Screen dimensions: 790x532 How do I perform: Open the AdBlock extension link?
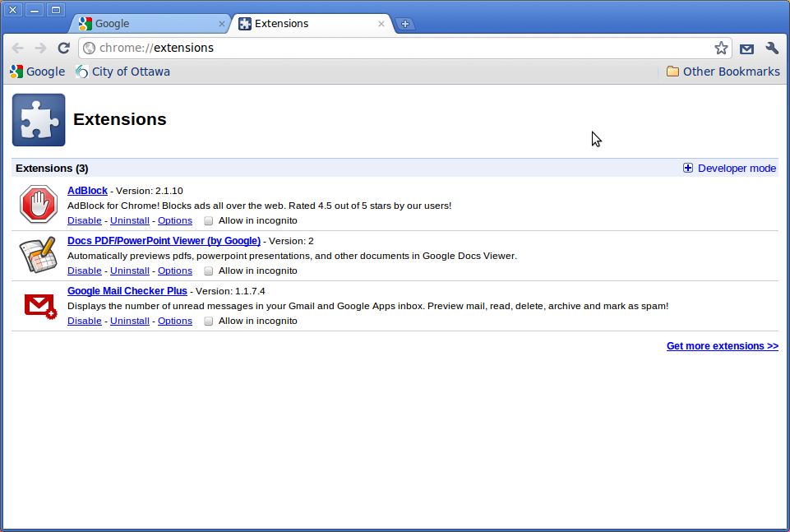coord(87,191)
